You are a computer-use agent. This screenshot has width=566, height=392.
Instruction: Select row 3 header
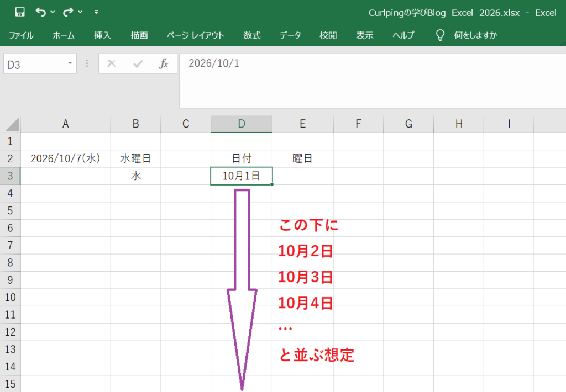pyautogui.click(x=10, y=176)
